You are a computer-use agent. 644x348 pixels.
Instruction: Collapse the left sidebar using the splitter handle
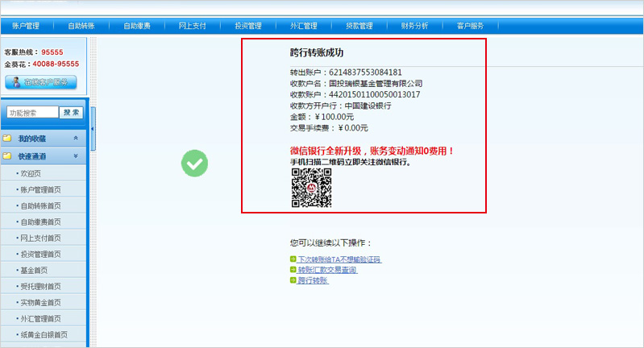point(93,129)
